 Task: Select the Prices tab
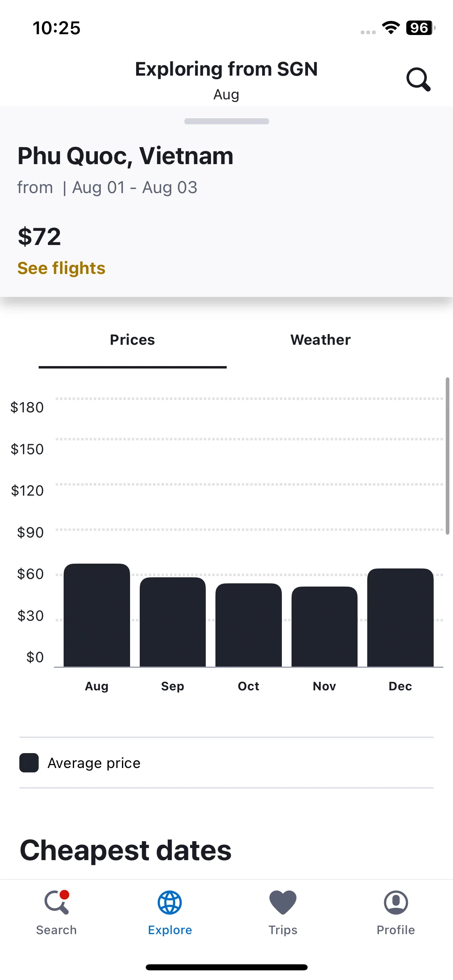tap(132, 340)
